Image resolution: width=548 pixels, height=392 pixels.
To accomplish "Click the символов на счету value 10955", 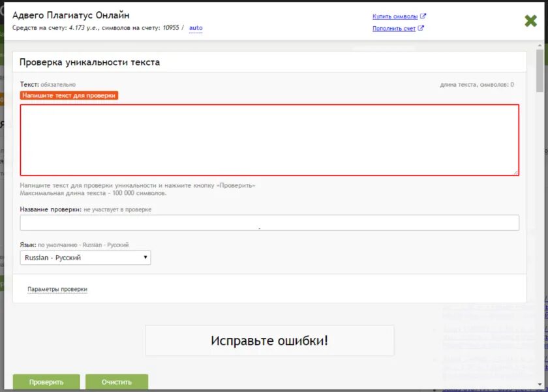I will (x=171, y=27).
